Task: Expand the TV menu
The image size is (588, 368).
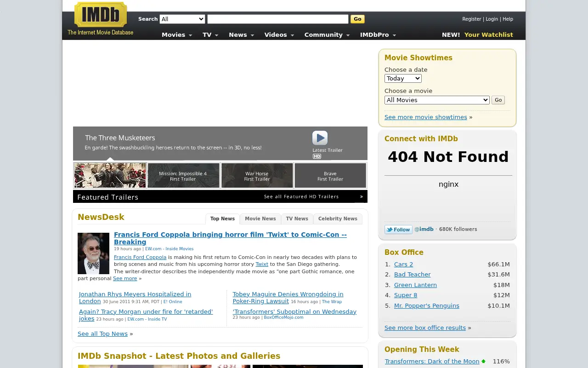Action: (x=210, y=34)
